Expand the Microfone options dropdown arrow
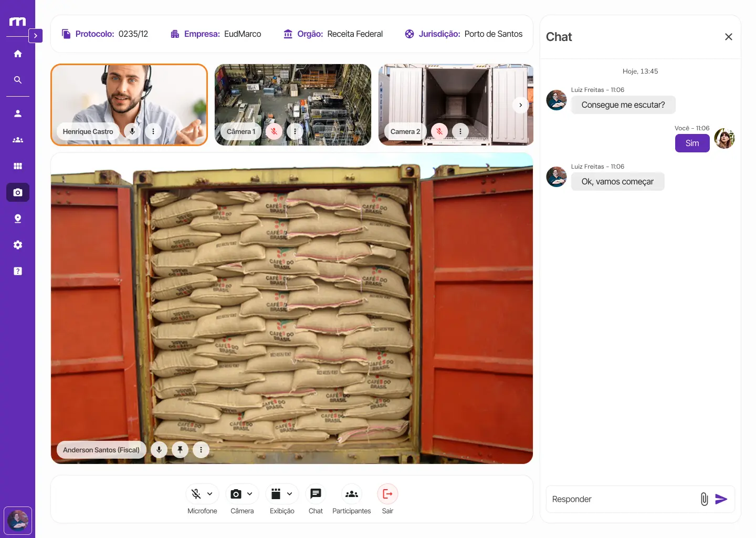Viewport: 756px width, 538px height. pyautogui.click(x=210, y=494)
